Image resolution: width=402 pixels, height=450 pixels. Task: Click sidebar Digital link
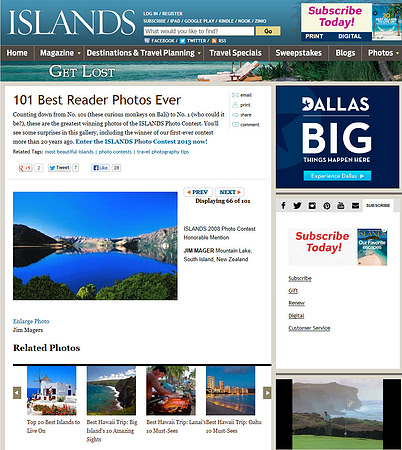296,316
